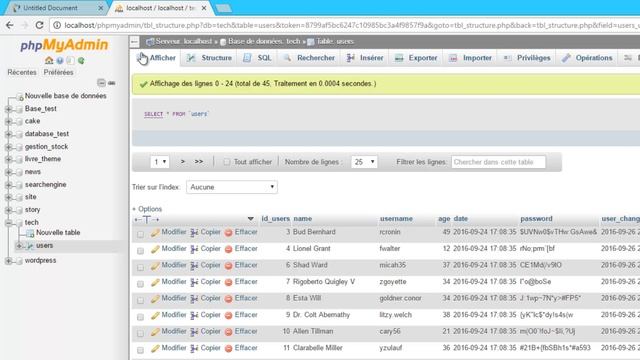Open the Importer tab

click(x=471, y=58)
